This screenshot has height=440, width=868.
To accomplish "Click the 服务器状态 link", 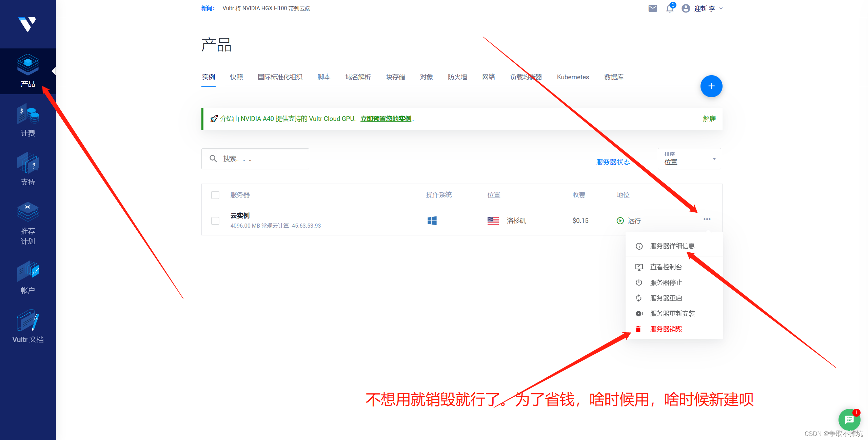I will pyautogui.click(x=613, y=162).
